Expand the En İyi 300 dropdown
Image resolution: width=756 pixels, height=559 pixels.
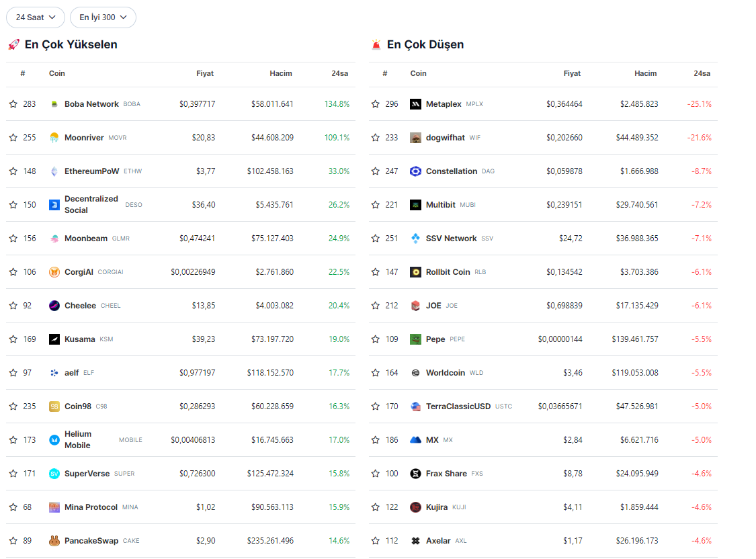103,17
